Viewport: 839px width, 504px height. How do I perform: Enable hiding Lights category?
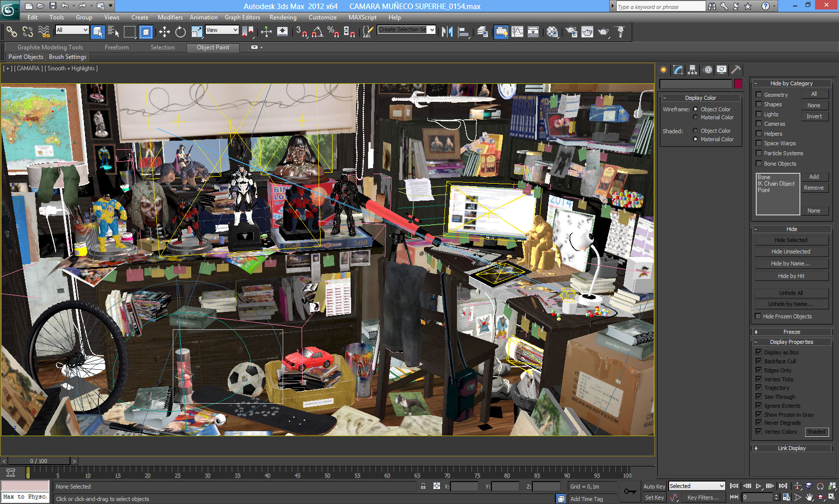pos(759,114)
